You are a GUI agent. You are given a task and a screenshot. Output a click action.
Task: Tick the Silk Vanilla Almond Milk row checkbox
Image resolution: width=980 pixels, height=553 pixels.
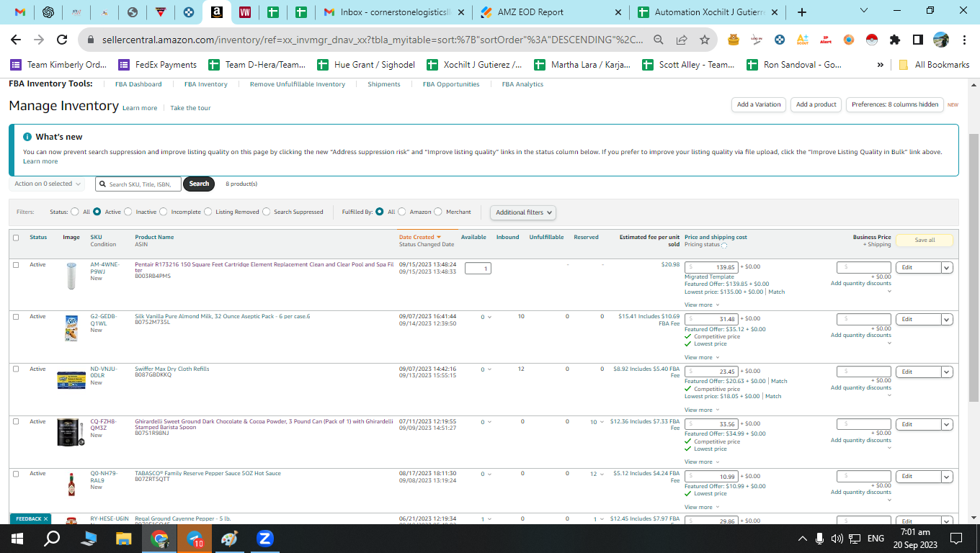coord(16,317)
